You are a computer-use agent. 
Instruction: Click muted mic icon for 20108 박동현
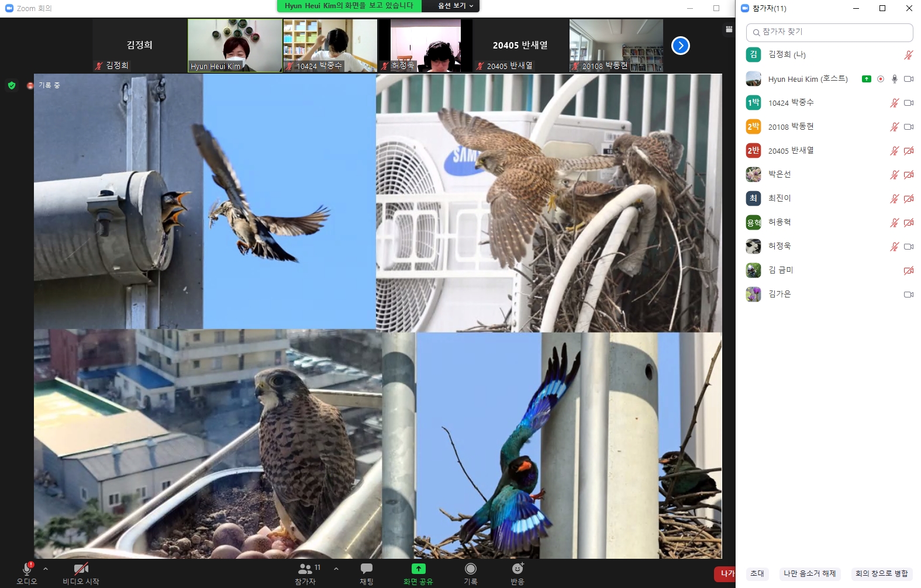point(895,127)
